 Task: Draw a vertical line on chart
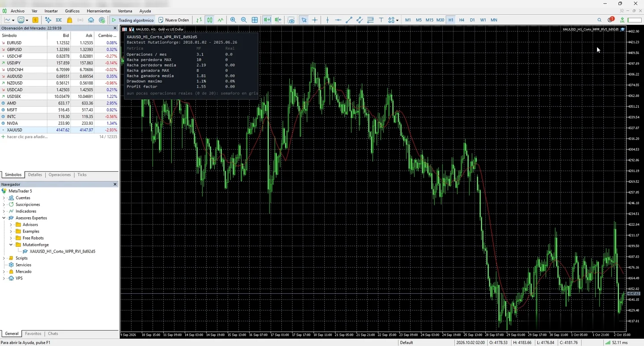point(327,20)
